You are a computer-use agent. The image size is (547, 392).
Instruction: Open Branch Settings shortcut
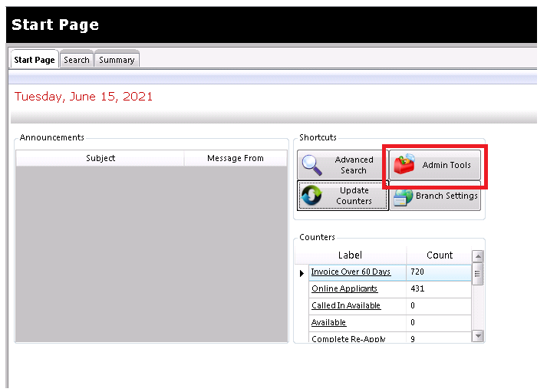click(x=435, y=196)
